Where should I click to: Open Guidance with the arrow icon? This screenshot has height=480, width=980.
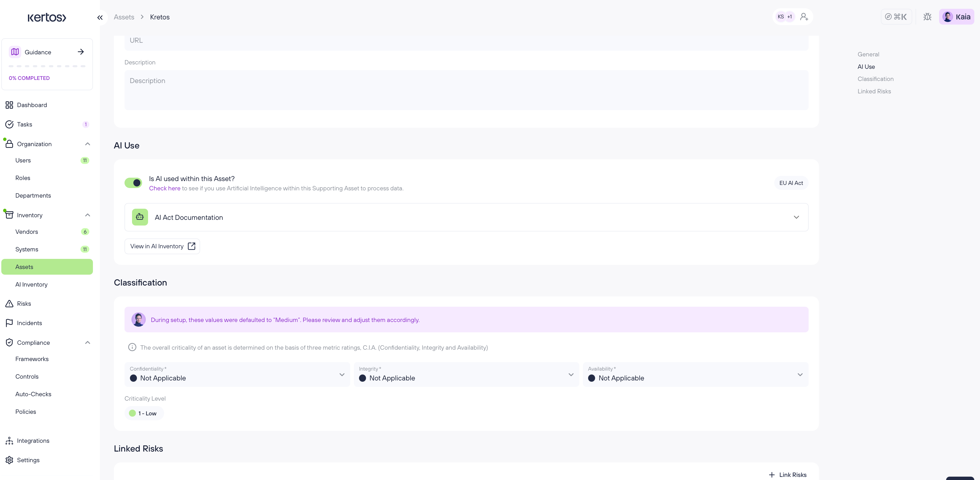tap(81, 52)
